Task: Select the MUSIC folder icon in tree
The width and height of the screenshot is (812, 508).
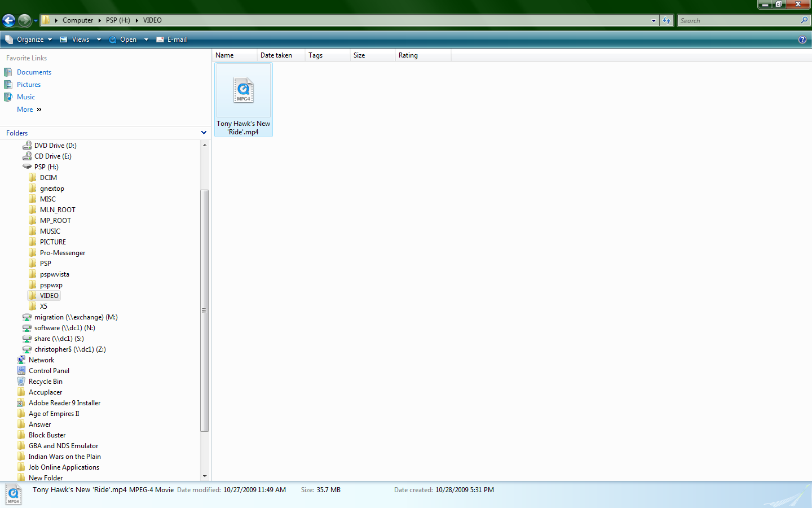Action: 33,231
